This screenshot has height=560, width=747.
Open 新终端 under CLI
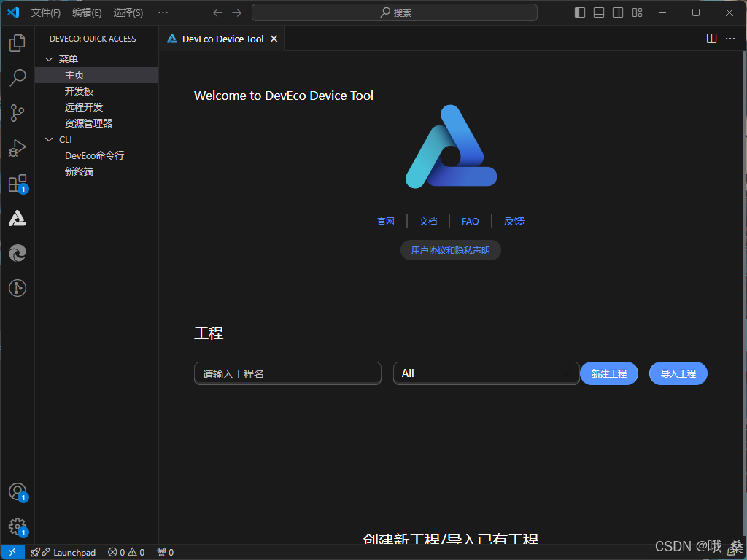click(97, 172)
